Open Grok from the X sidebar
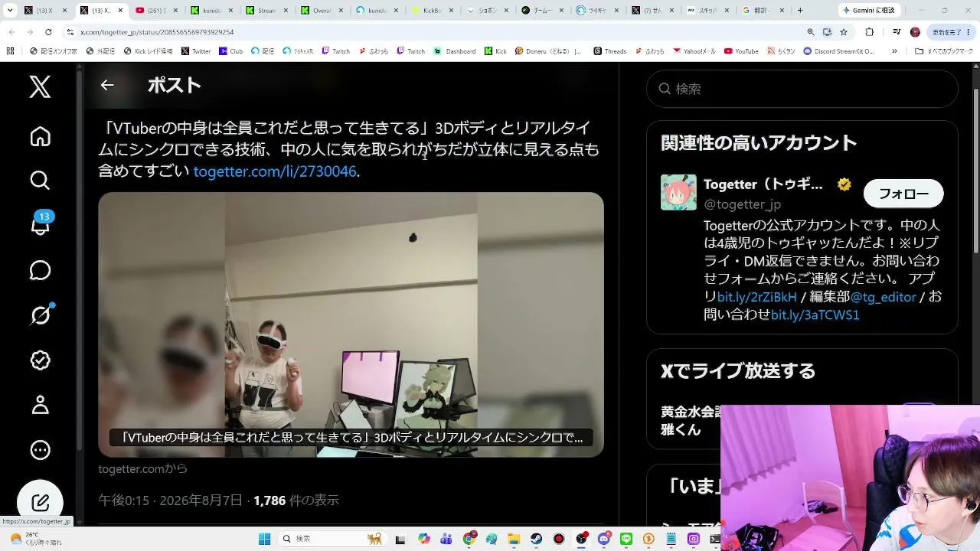This screenshot has height=551, width=980. [41, 315]
